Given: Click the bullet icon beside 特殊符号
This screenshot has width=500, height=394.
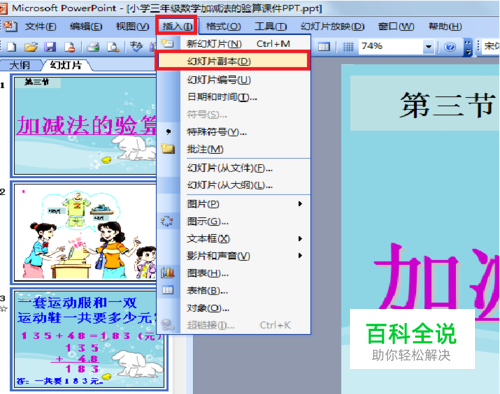Looking at the screenshot, I should pyautogui.click(x=169, y=132).
